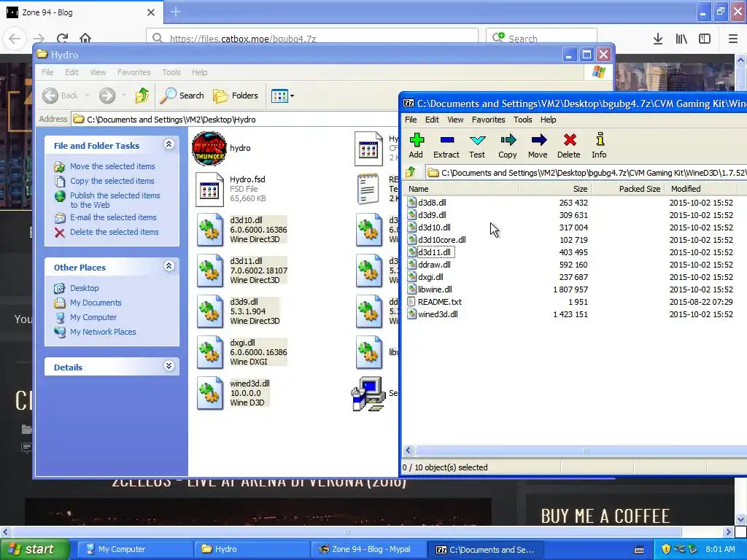Collapse Other Places panel

(x=169, y=265)
